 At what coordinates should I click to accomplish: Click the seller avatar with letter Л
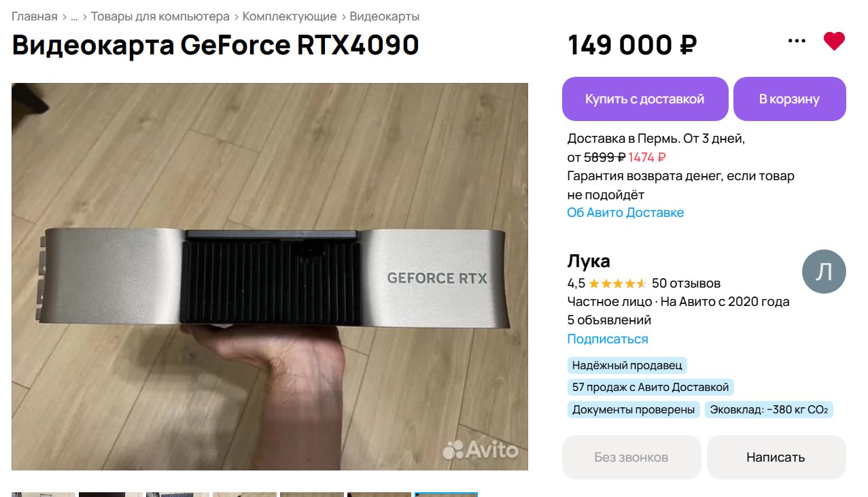pyautogui.click(x=824, y=271)
